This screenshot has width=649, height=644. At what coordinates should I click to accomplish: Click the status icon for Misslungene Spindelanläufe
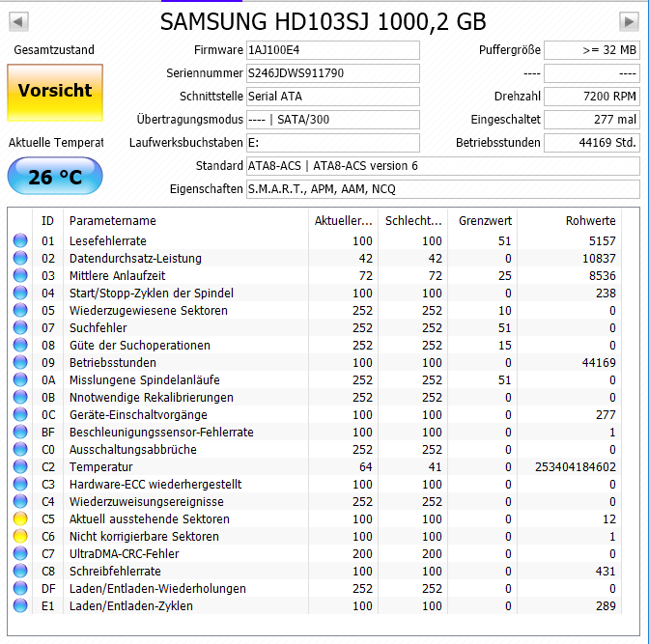(20, 379)
